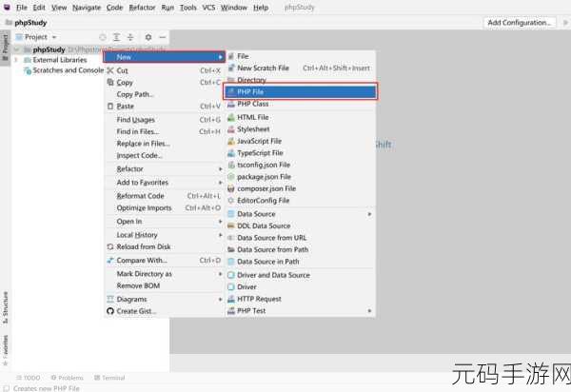
Task: Select Reload from Disk entry
Action: [165, 247]
